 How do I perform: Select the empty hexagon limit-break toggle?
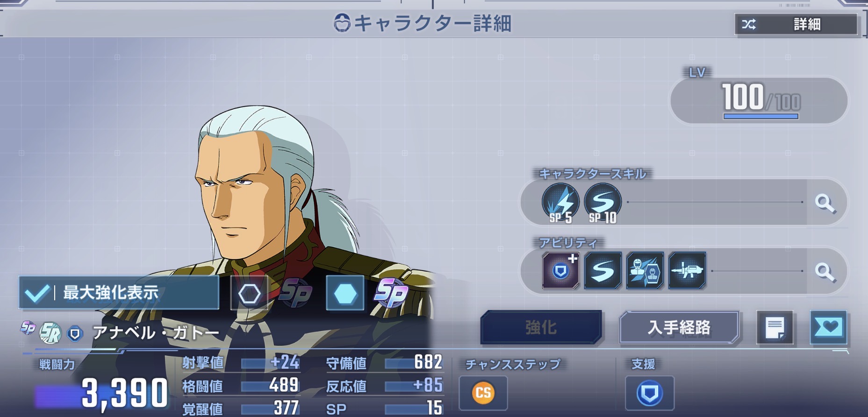tap(249, 293)
